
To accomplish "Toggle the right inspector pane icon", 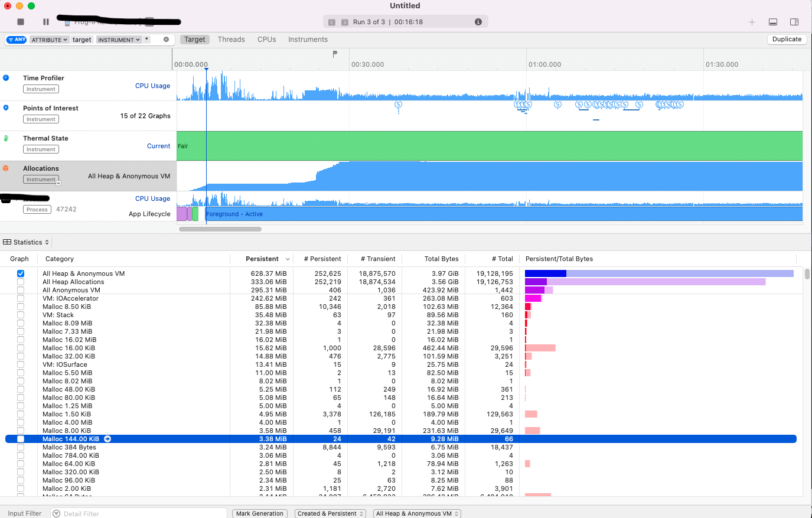I will click(x=794, y=22).
